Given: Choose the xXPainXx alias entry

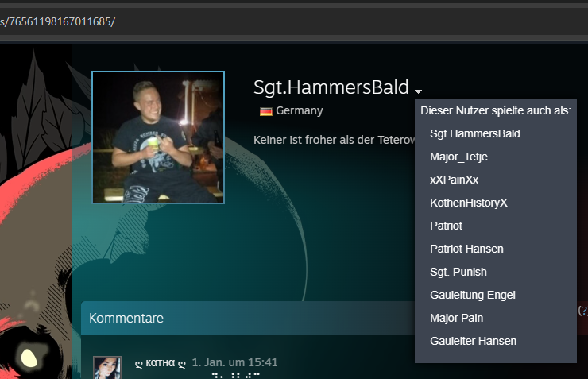Looking at the screenshot, I should click(455, 180).
